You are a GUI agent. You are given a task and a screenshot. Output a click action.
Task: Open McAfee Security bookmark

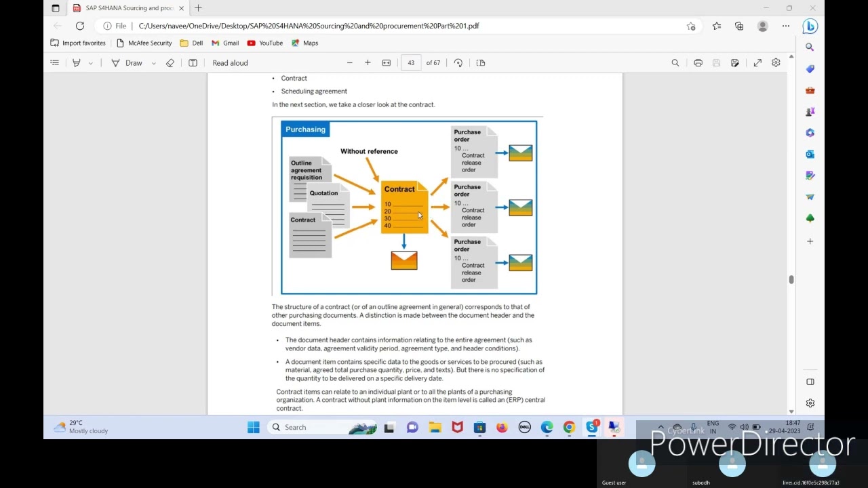point(144,43)
